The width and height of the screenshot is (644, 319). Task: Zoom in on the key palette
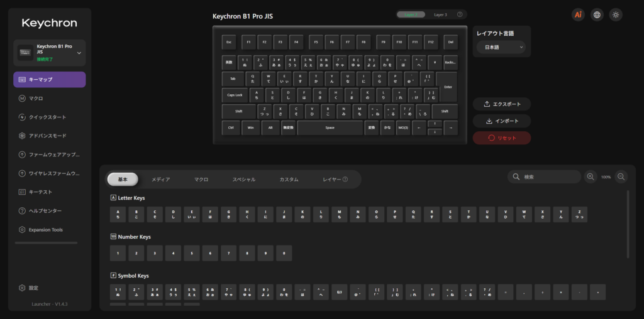click(x=591, y=176)
